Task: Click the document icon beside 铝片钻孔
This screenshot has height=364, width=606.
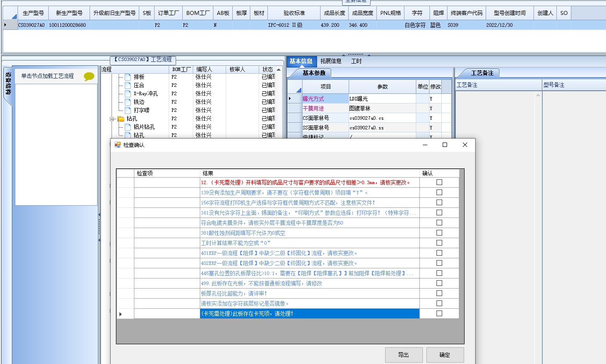Action: [128, 127]
